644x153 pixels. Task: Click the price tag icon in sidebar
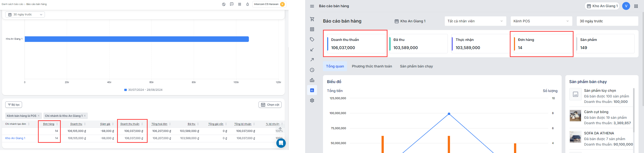(x=312, y=39)
